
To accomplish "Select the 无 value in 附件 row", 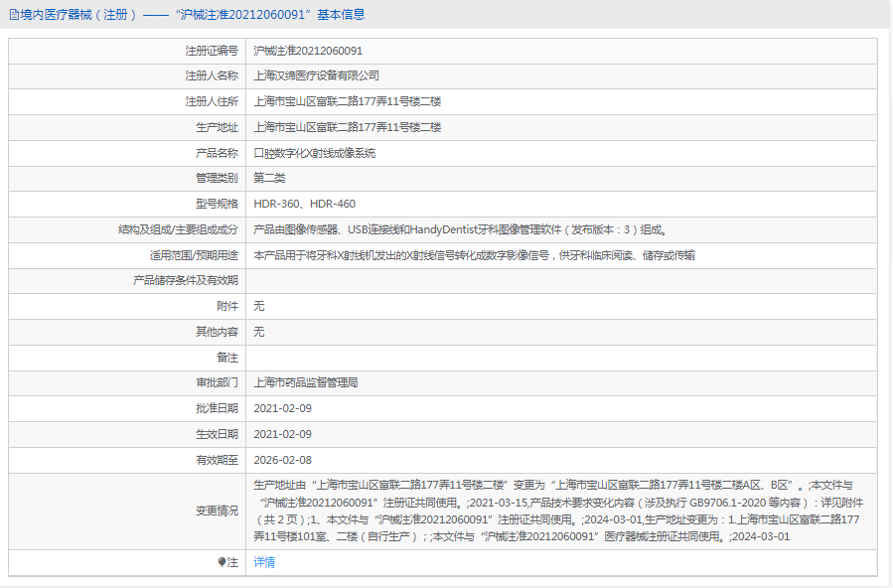I will point(259,306).
